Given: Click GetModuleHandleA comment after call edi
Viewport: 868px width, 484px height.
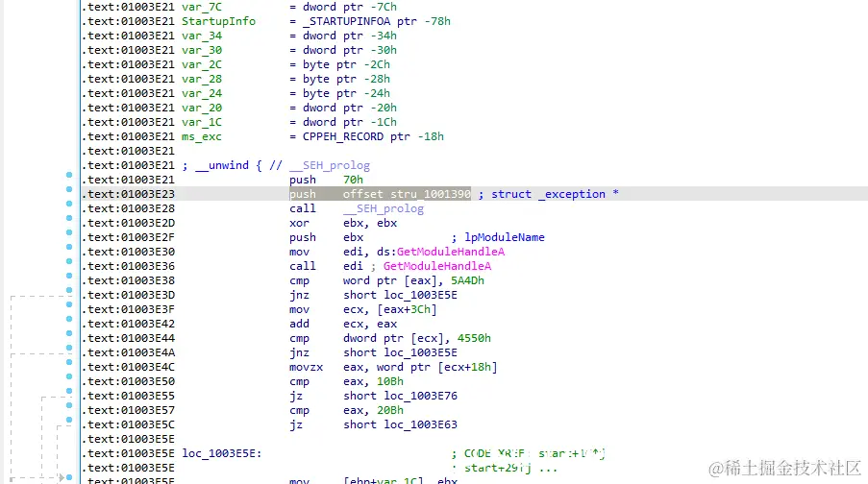Looking at the screenshot, I should (437, 266).
